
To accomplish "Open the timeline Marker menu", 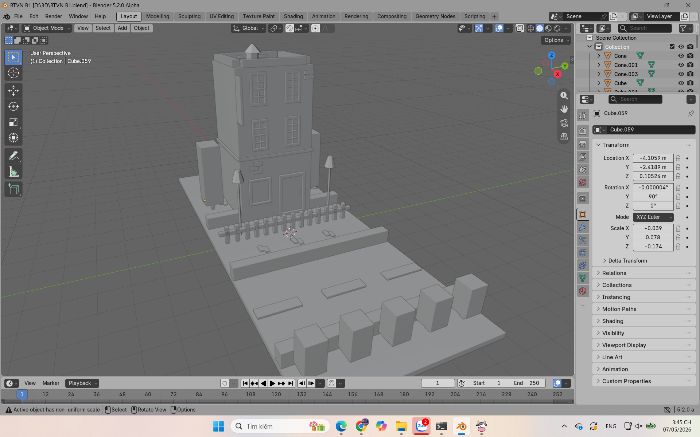I will 51,383.
